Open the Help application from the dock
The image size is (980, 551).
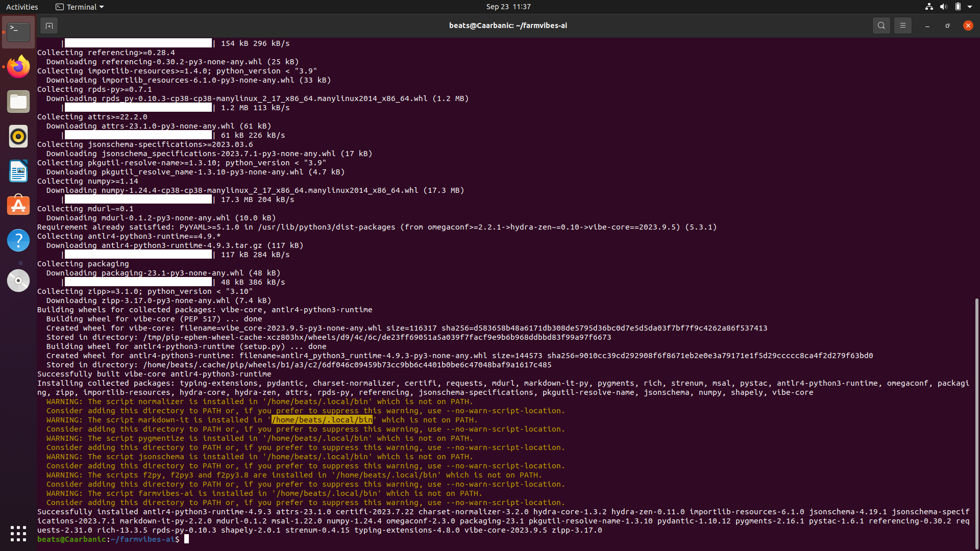point(18,240)
